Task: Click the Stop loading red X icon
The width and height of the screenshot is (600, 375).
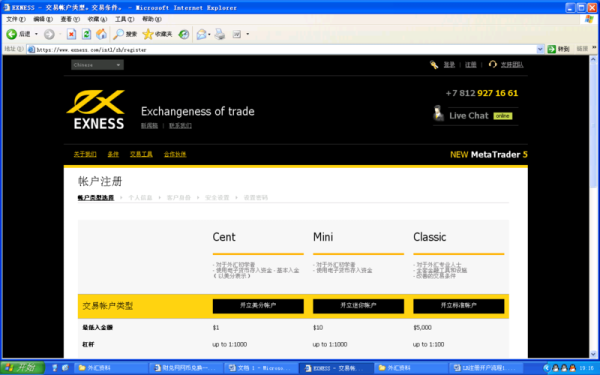Action: (x=71, y=34)
